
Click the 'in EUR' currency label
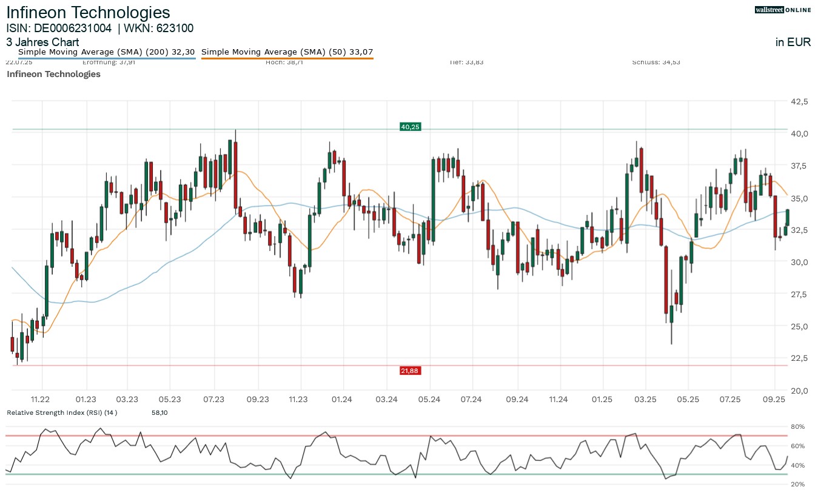pos(793,42)
